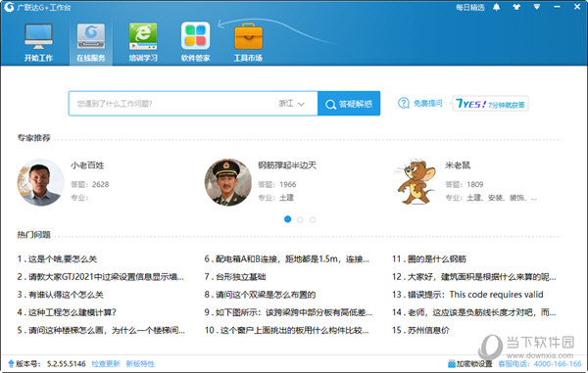Screen dimensions: 588x373
Task: Open question 12 about 建筑面积
Action: (474, 277)
